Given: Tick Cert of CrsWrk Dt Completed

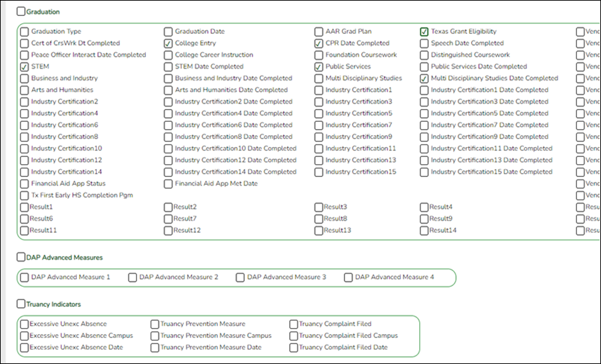Looking at the screenshot, I should point(25,44).
